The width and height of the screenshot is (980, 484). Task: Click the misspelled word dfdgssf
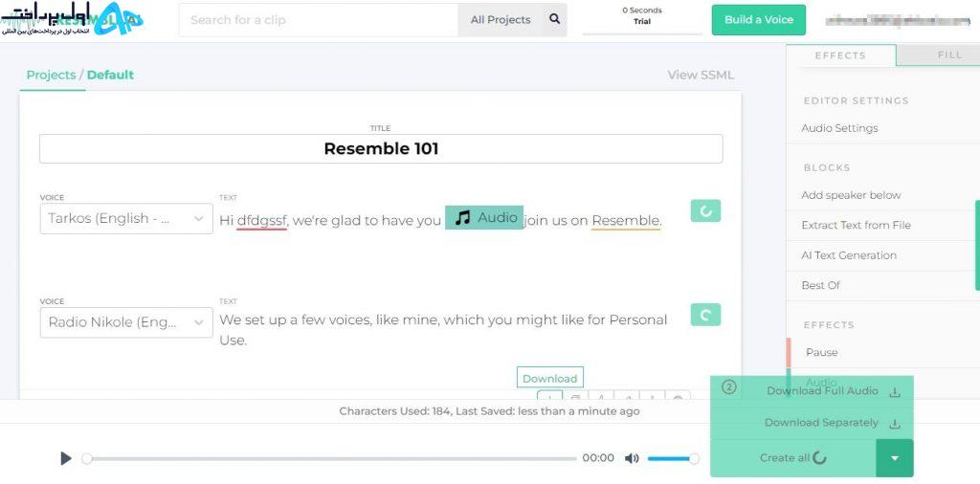point(262,220)
